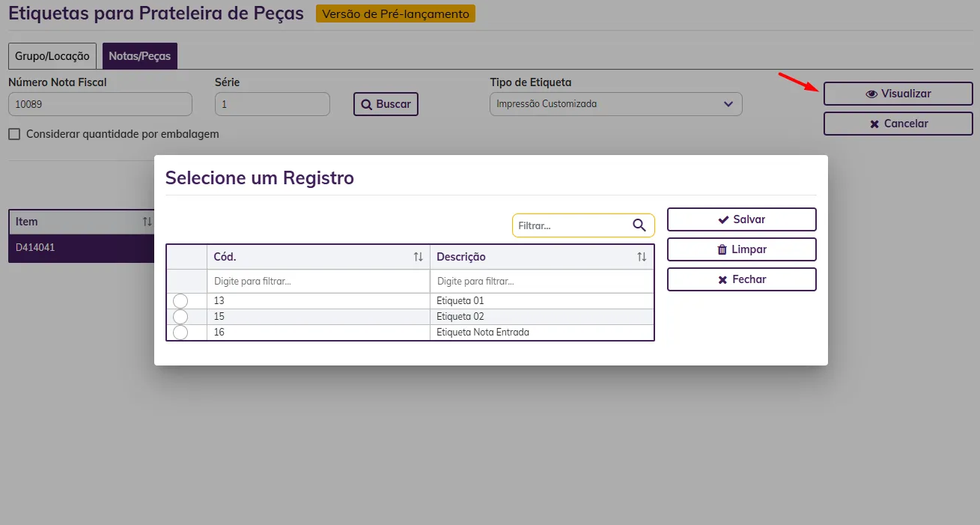Screen dimensions: 980x525
Task: Sort records by Cód. column arrows
Action: coord(418,257)
